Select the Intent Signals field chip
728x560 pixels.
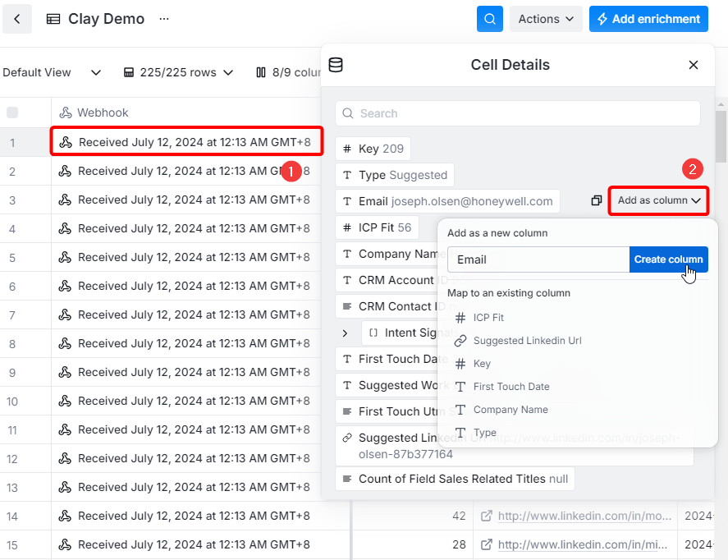401,333
